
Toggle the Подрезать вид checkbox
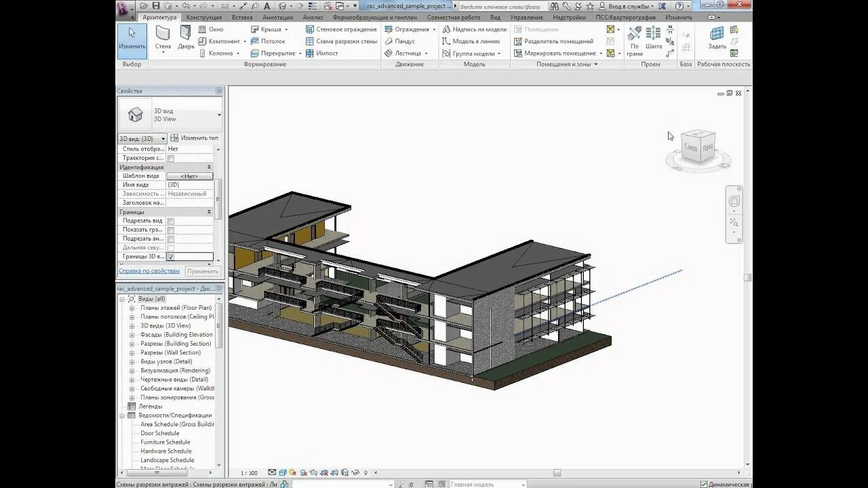(x=171, y=221)
